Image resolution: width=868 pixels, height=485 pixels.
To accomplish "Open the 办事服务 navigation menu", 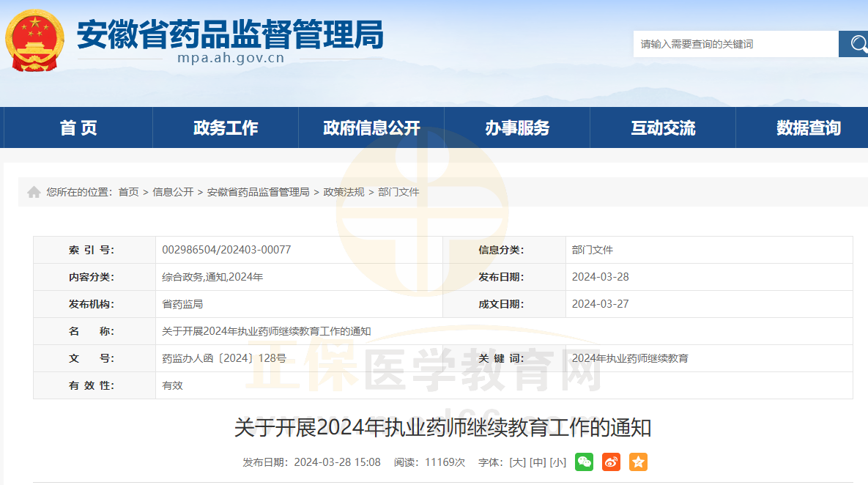I will click(x=517, y=128).
